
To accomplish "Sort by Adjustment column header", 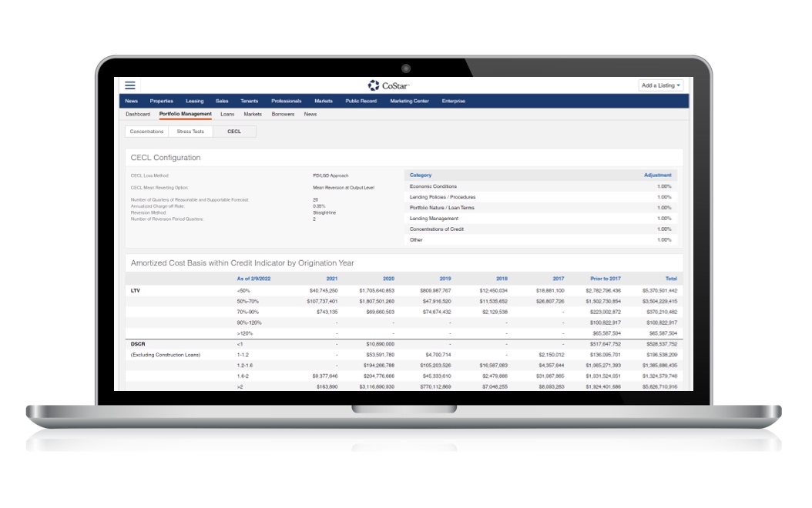I will tap(657, 175).
